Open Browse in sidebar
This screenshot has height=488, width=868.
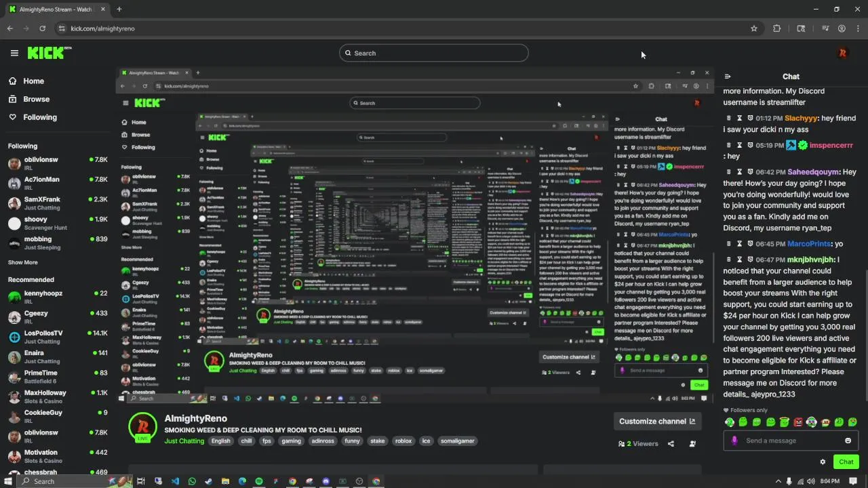point(30,99)
